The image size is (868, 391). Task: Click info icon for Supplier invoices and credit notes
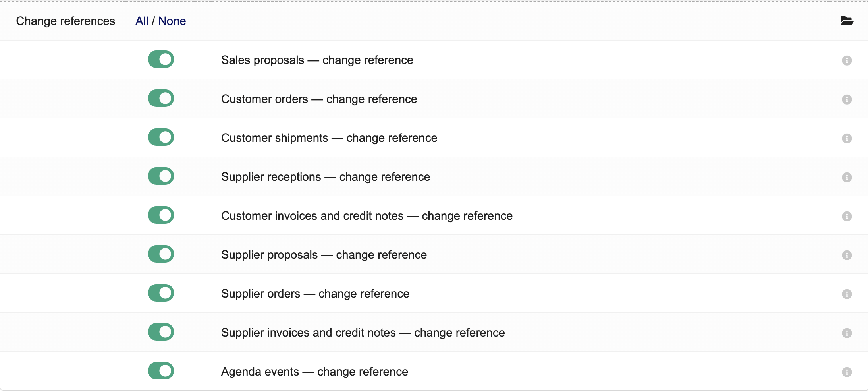click(x=847, y=333)
